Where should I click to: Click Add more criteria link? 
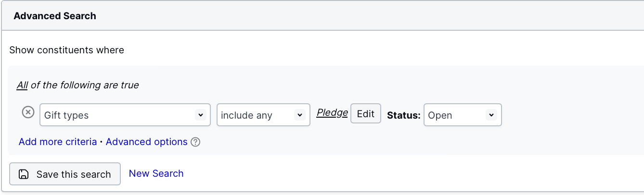point(58,142)
